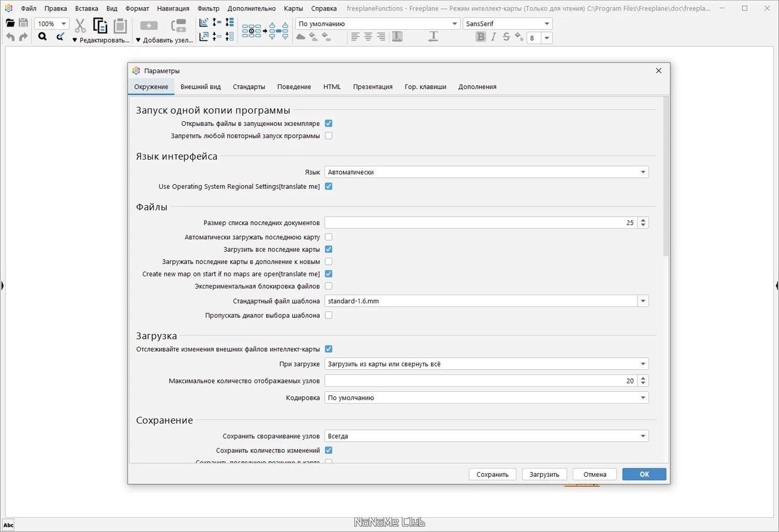This screenshot has width=779, height=532.
Task: Click the scissors cut icon
Action: 80,26
